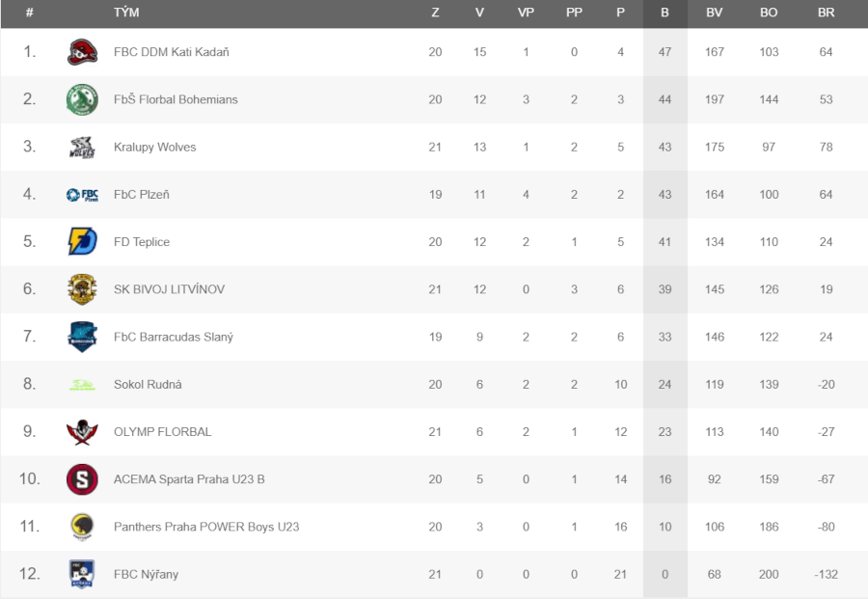
Task: Open the Kralupy Wolves logo
Action: [82, 148]
